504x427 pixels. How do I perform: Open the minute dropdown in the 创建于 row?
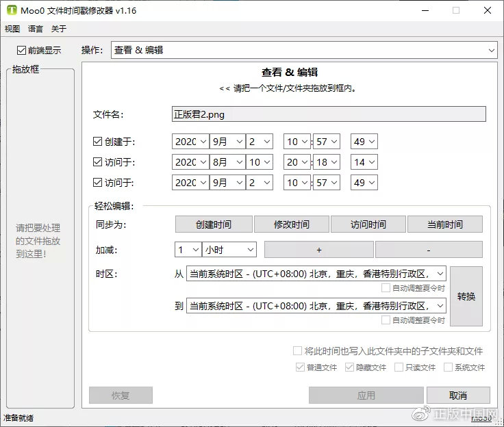pyautogui.click(x=327, y=142)
